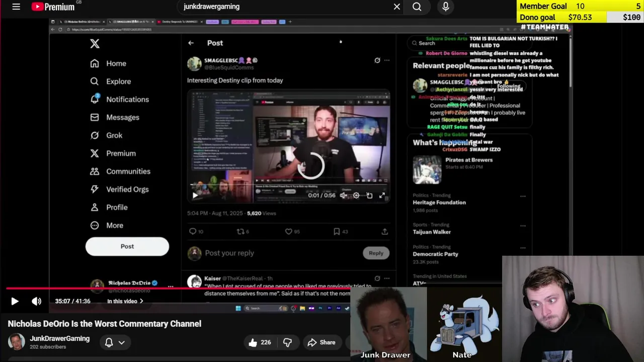The height and width of the screenshot is (362, 644).
Task: Open embedded video settings gear
Action: [356, 195]
